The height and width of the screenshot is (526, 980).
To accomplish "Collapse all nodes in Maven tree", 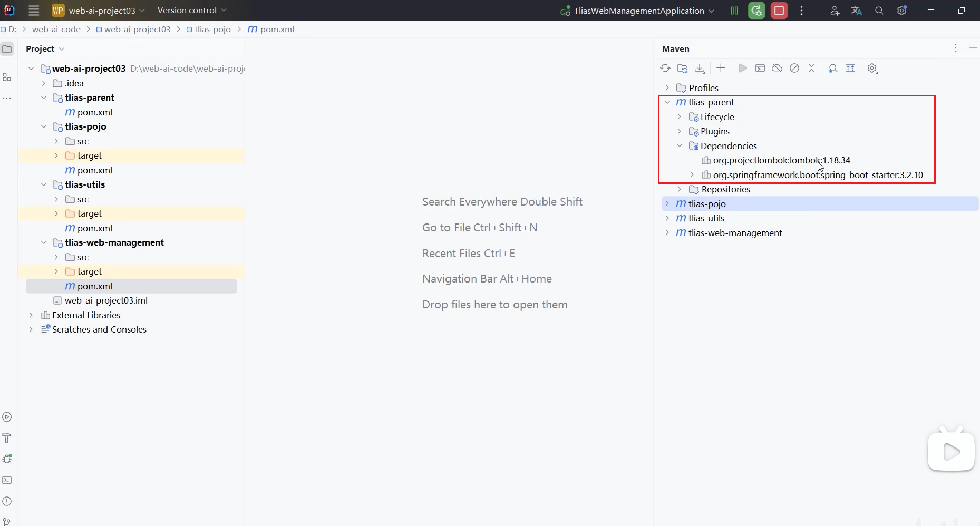I will [811, 68].
